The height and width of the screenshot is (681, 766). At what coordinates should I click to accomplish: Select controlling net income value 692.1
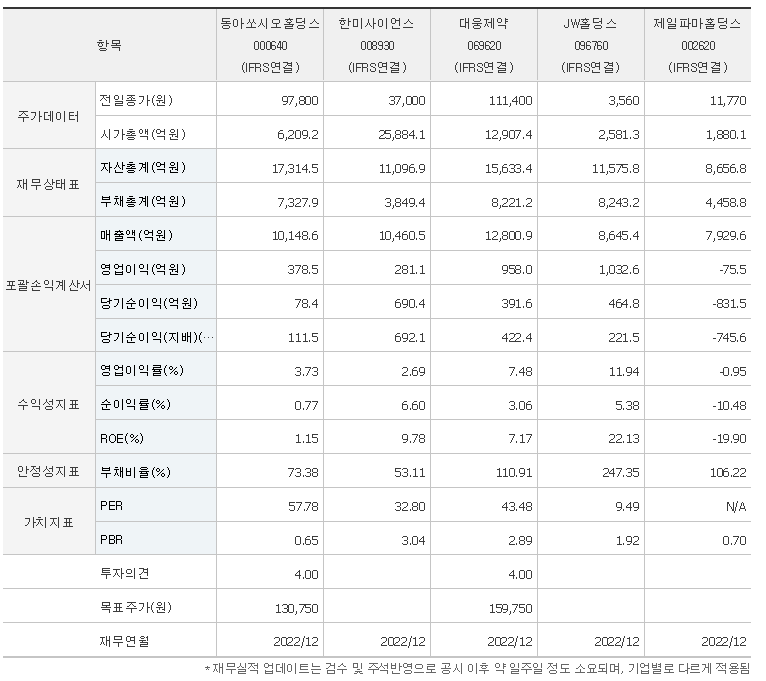tap(409, 338)
